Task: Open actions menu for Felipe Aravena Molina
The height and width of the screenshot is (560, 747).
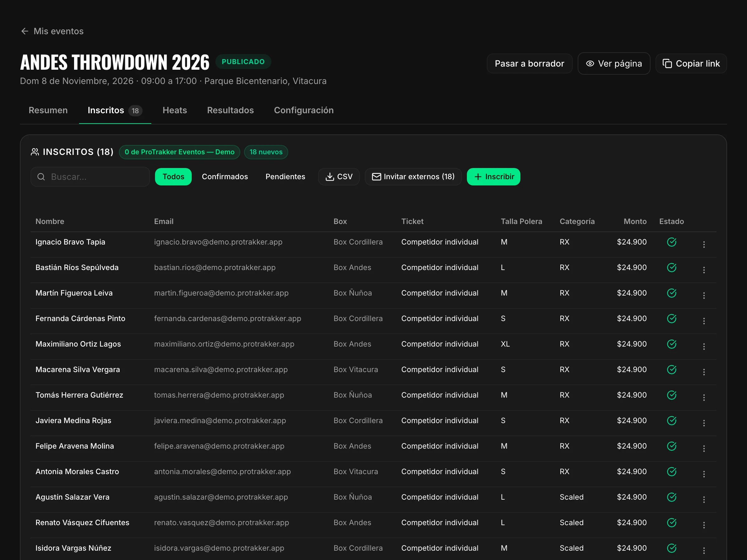Action: coord(704,448)
